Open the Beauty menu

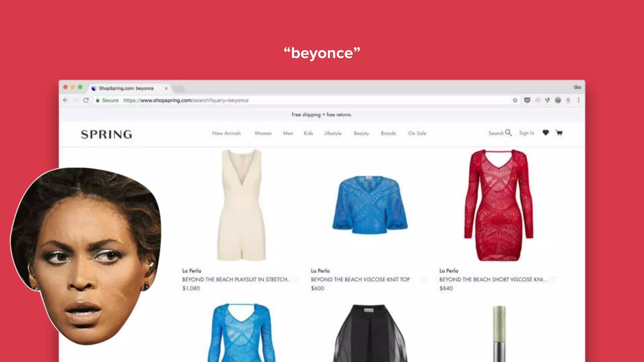[361, 133]
